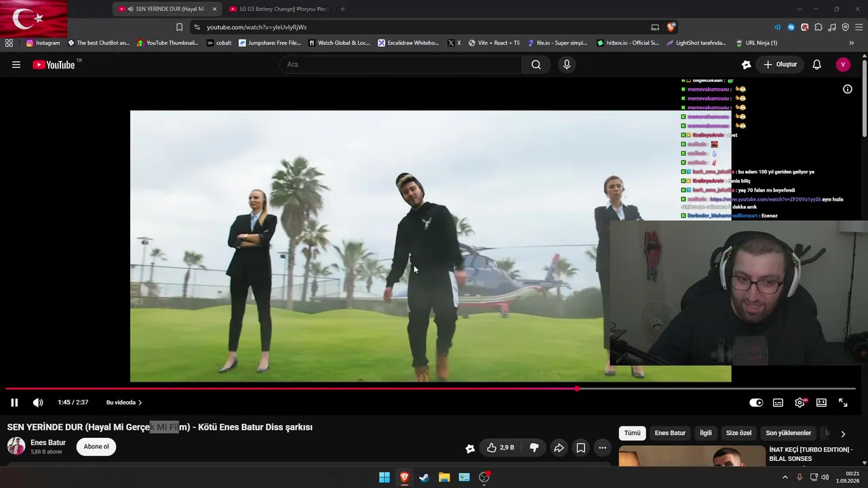Like the video
868x488 pixels.
point(500,448)
